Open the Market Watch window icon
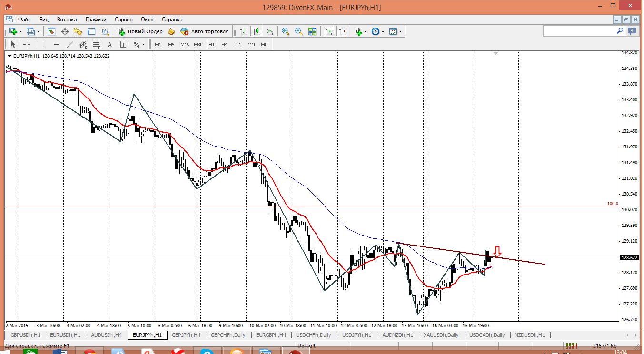Screen dimensions: 644x354 (51, 31)
